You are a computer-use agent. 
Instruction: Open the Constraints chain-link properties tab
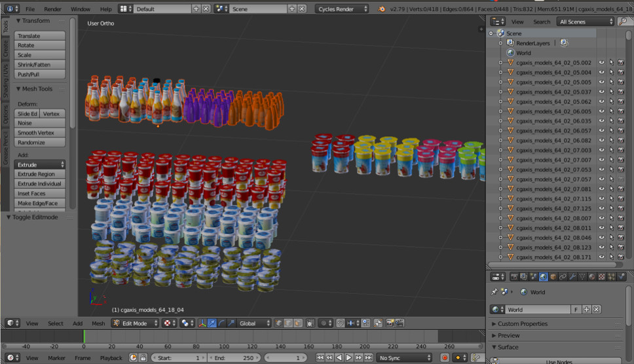[x=563, y=277]
